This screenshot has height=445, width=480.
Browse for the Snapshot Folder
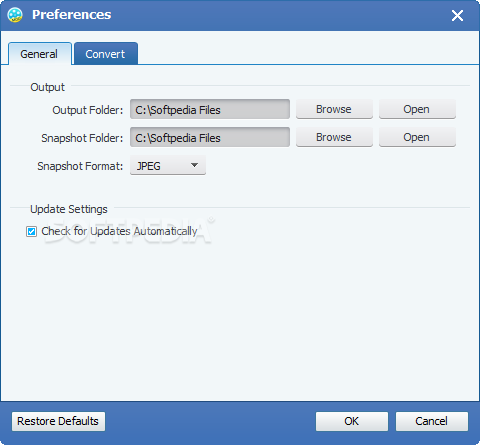click(334, 137)
